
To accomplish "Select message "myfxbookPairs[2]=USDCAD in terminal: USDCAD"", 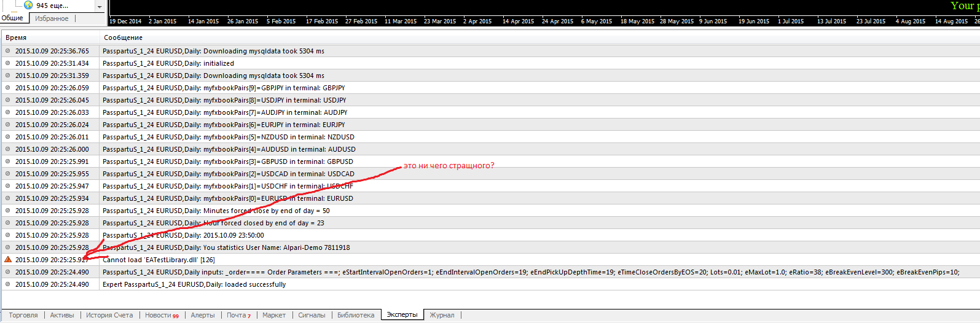I will (x=229, y=174).
